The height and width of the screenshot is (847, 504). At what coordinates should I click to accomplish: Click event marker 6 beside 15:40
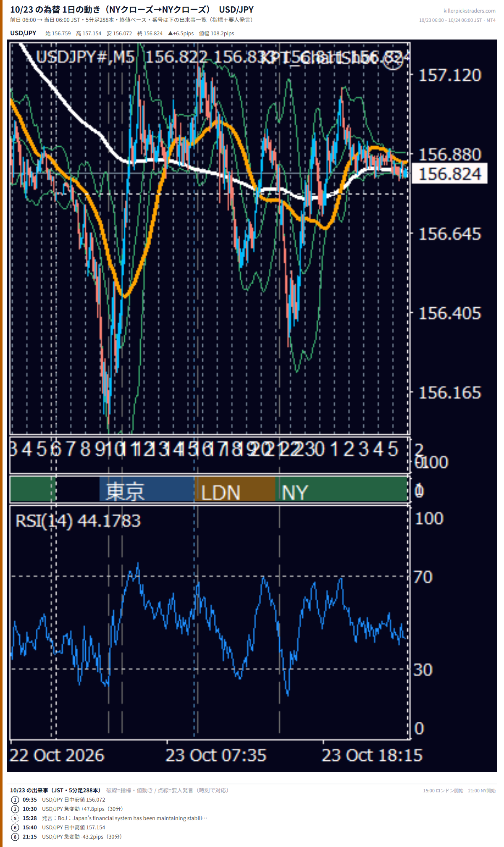coord(15,827)
